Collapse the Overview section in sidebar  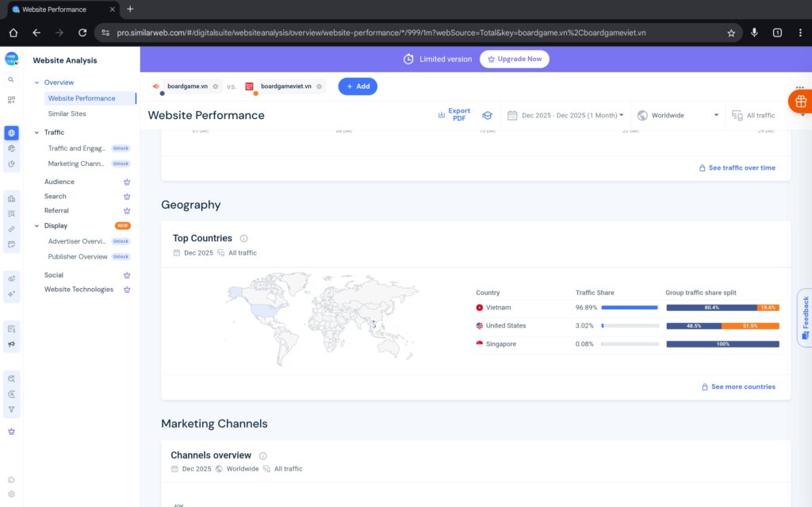36,83
